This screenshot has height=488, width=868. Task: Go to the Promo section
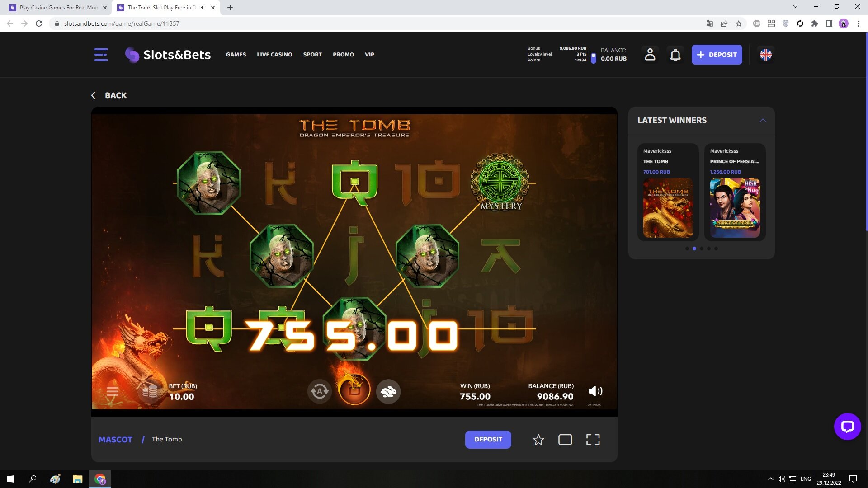(x=343, y=55)
